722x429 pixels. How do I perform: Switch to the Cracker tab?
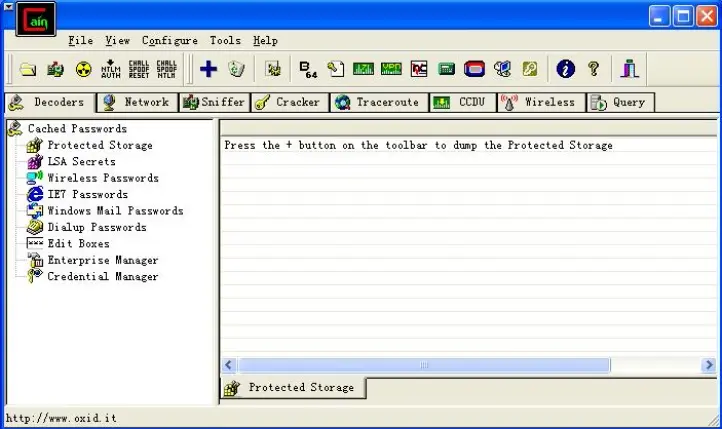pos(290,102)
